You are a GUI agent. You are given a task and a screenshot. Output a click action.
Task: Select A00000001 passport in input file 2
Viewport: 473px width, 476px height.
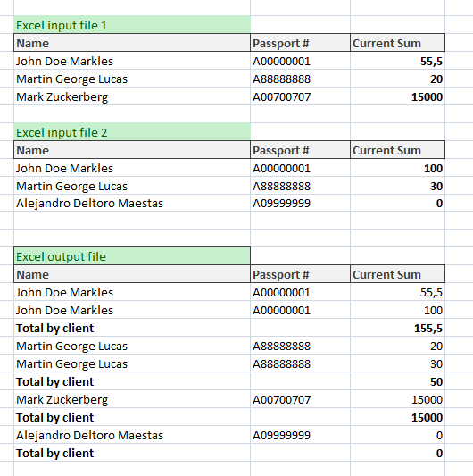301,168
